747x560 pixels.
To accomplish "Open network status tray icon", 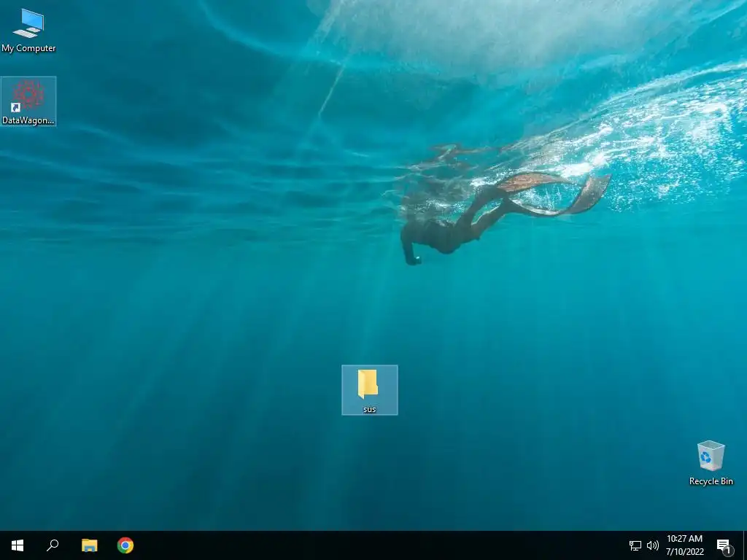I will pos(635,545).
